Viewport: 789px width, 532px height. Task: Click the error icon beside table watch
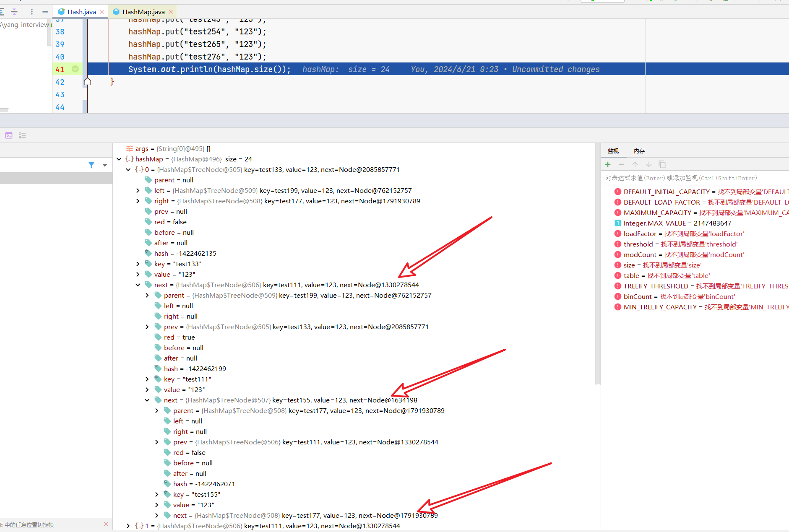click(x=618, y=276)
